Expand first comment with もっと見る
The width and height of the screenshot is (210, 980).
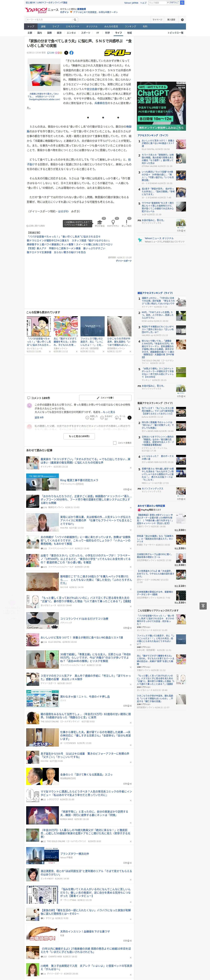pyautogui.click(x=109, y=412)
